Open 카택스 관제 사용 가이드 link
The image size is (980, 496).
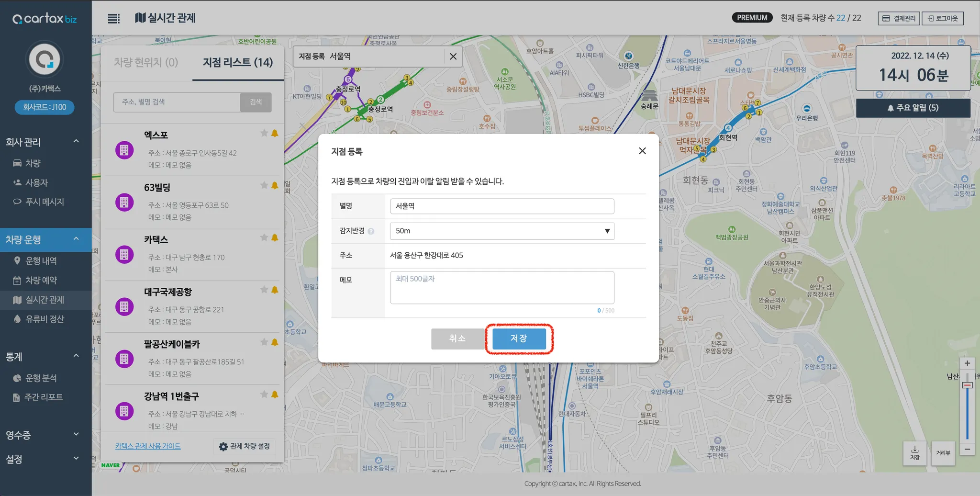click(x=148, y=446)
